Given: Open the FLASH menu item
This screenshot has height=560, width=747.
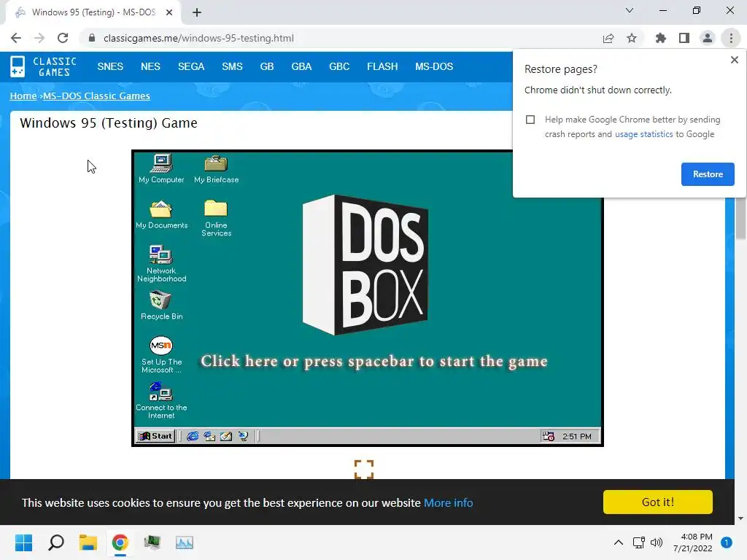Looking at the screenshot, I should pyautogui.click(x=382, y=66).
